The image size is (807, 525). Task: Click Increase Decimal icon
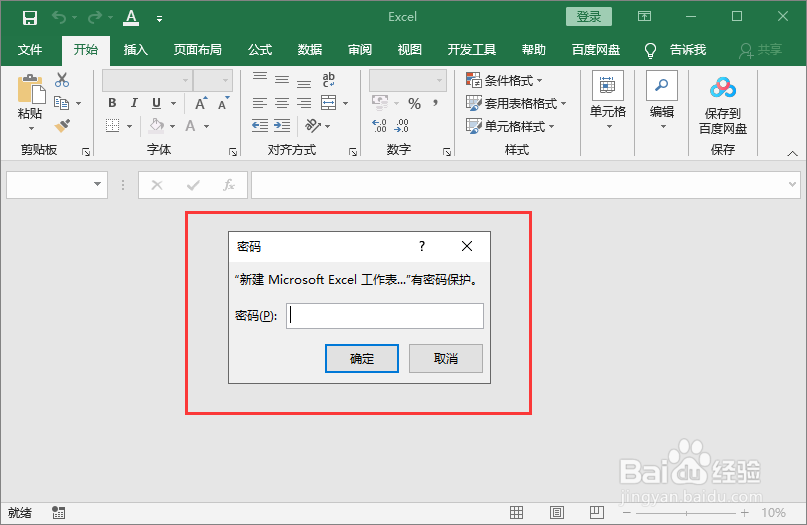click(x=379, y=126)
